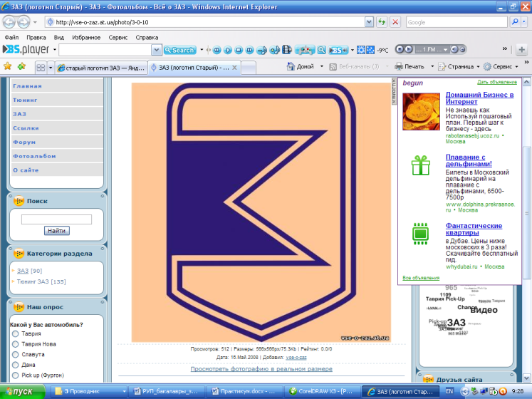Click the Фотоальбом site menu link
532x399 pixels.
coord(34,156)
